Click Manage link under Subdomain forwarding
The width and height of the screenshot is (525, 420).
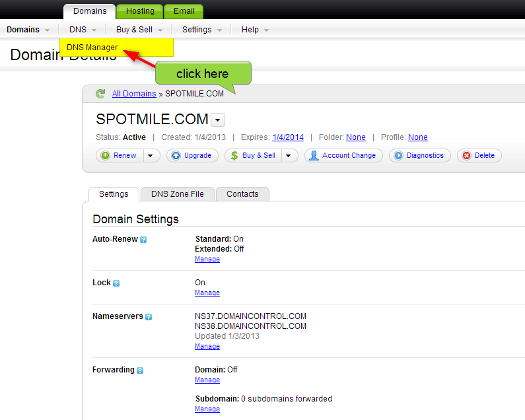point(207,409)
